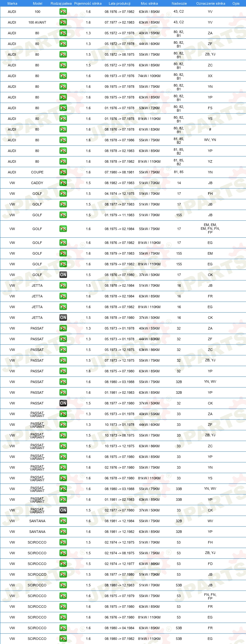Click the "Marka" column header
Image resolution: width=246 pixels, height=644 pixels.
(x=12, y=3)
